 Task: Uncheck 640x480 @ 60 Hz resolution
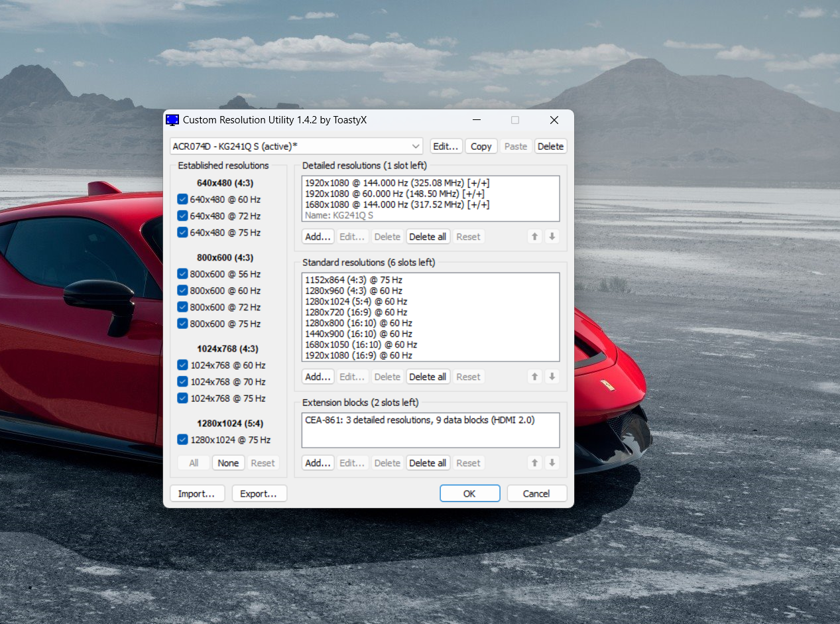tap(182, 199)
